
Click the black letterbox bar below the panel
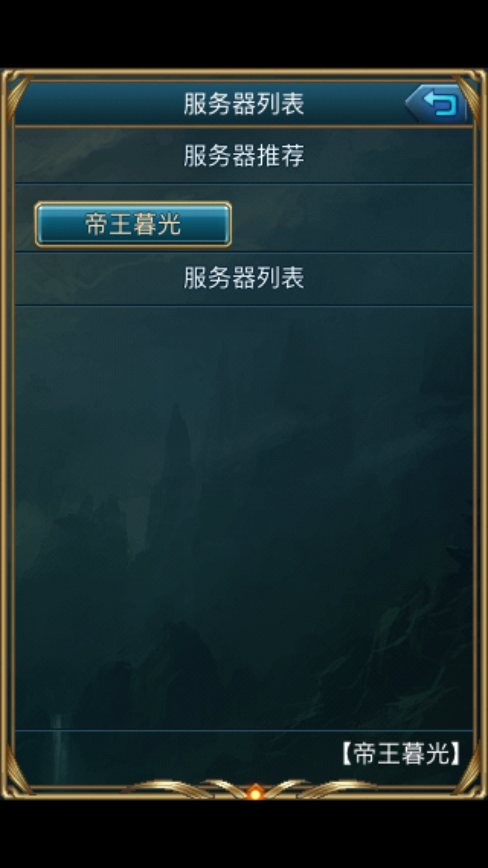tap(244, 834)
